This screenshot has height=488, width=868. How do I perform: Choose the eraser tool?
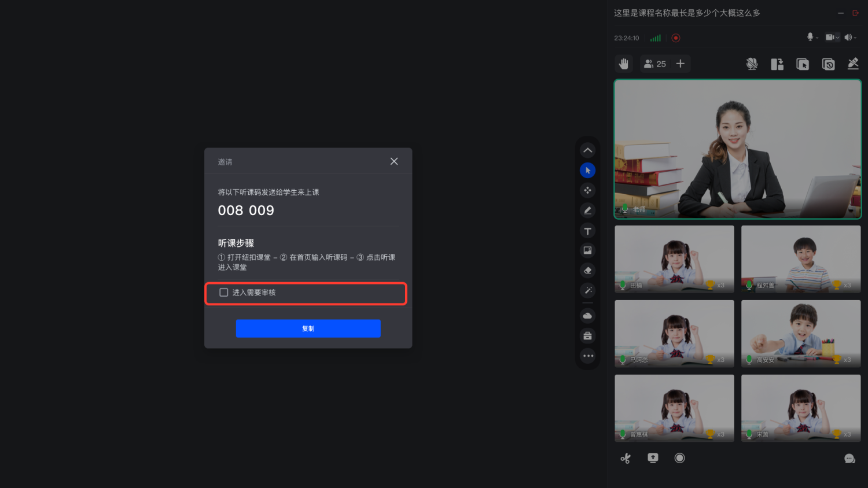[587, 271]
